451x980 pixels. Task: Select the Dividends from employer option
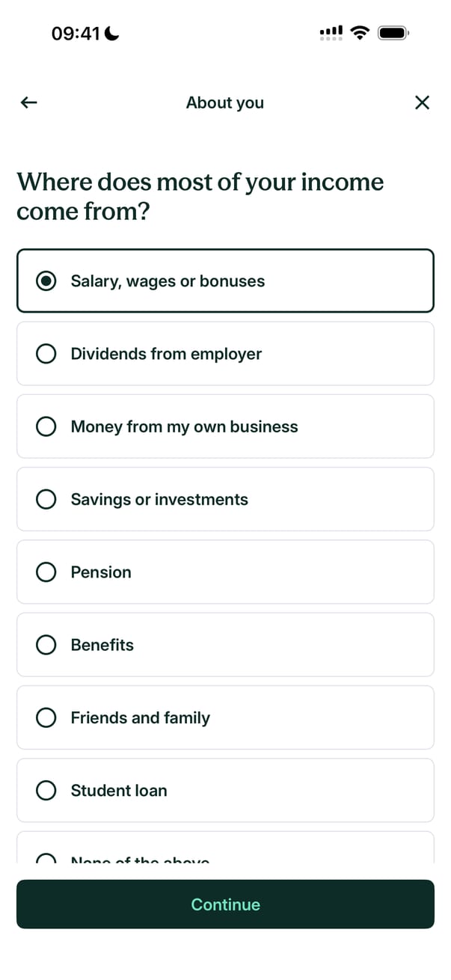point(225,354)
